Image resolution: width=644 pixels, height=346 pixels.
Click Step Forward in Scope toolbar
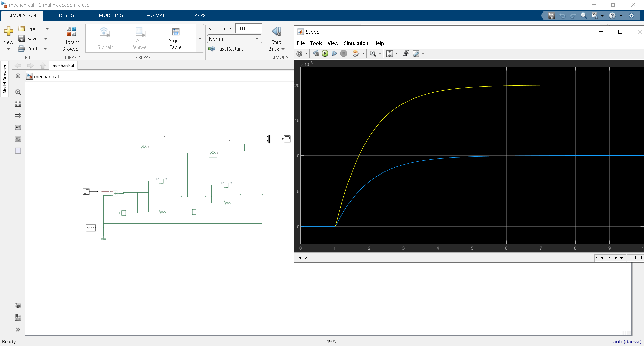[x=334, y=54]
